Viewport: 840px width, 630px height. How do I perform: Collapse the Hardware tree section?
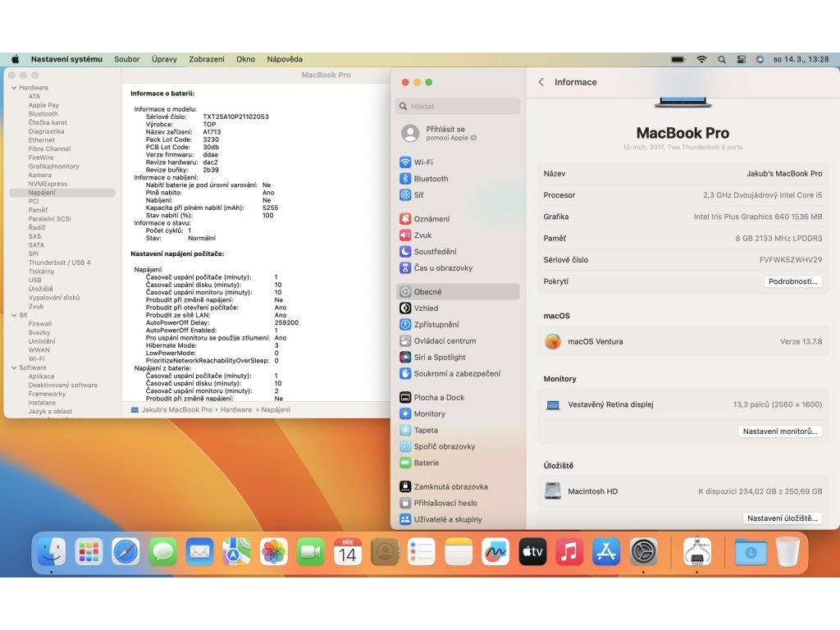pyautogui.click(x=14, y=88)
